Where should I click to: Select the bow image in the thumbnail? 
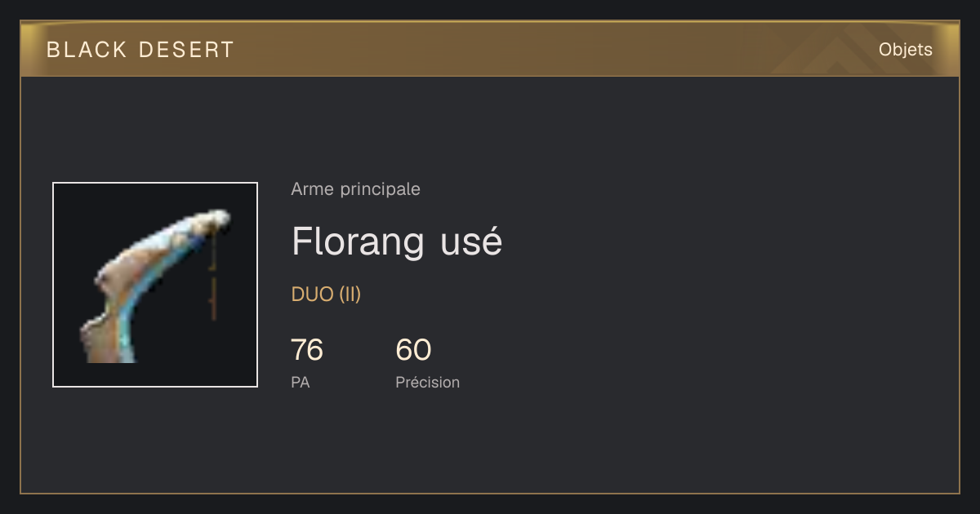[155, 286]
